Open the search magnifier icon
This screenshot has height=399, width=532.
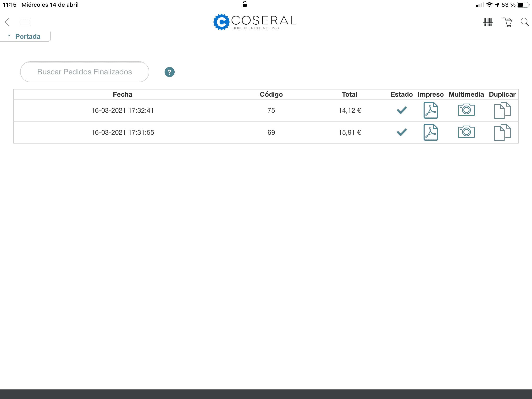point(525,22)
